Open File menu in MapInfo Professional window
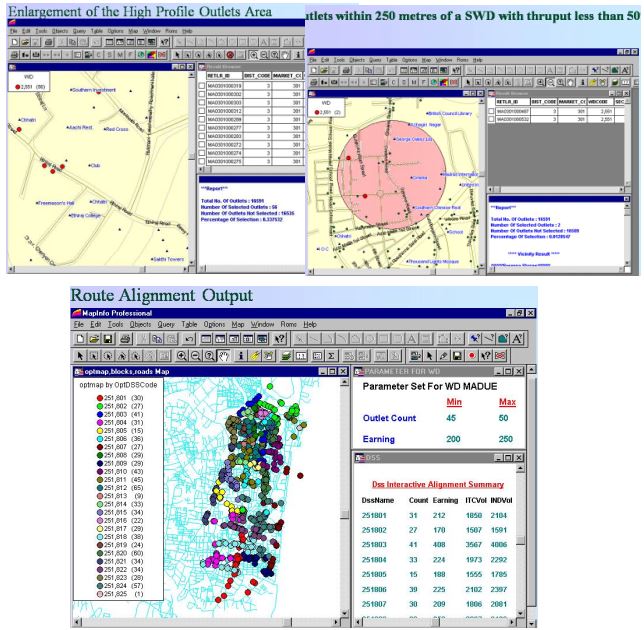Image resolution: width=644 pixels, height=630 pixels. pos(78,324)
